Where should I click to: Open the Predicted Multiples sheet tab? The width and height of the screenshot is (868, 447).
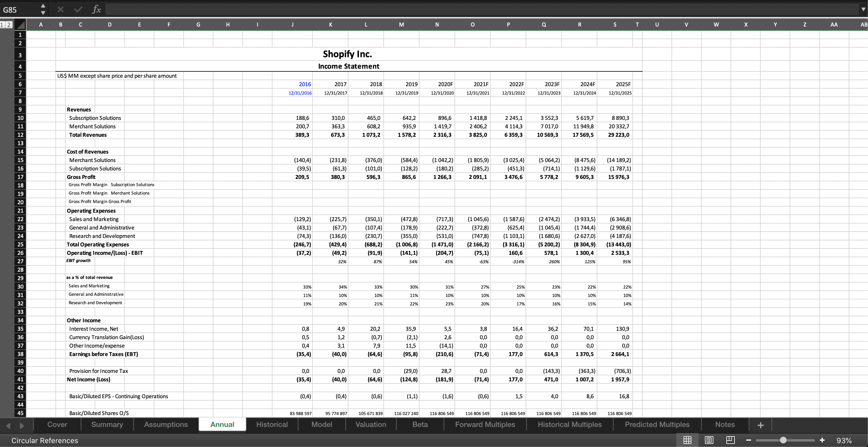coord(657,424)
